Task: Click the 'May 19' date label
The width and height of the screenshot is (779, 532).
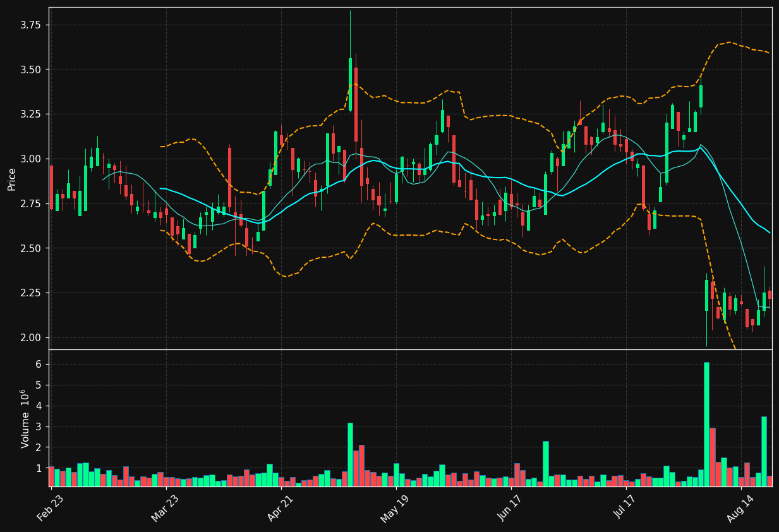Action: 395,509
